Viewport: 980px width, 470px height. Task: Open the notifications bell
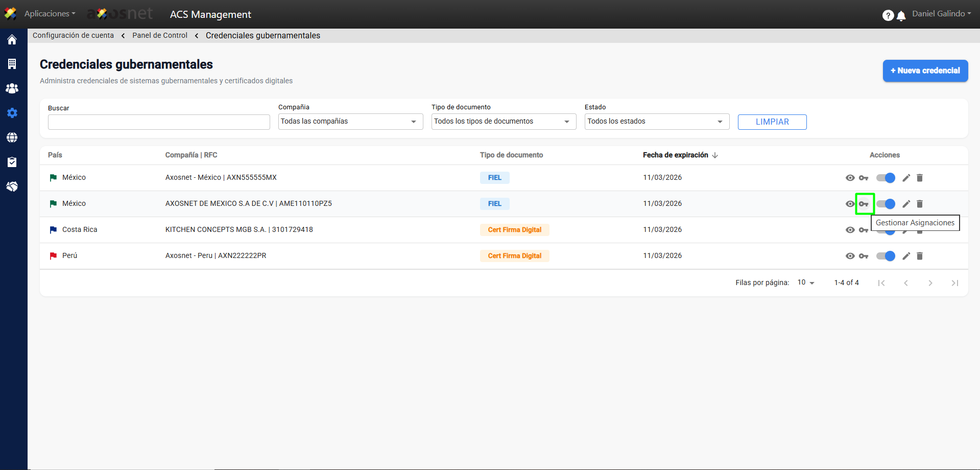click(901, 16)
